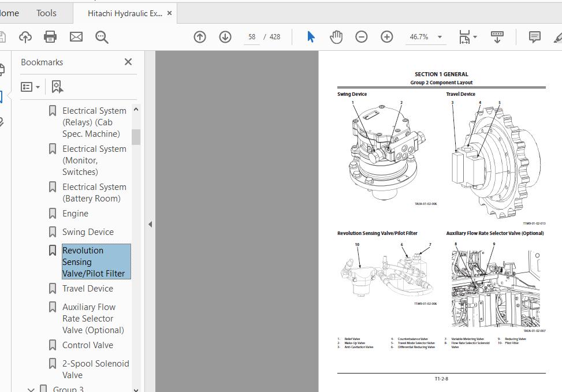Click the email envelope icon
This screenshot has width=562, height=392.
coord(76,37)
